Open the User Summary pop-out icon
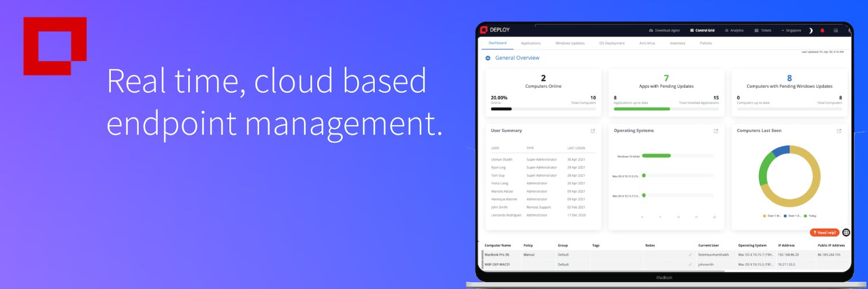This screenshot has height=289, width=868. (593, 131)
